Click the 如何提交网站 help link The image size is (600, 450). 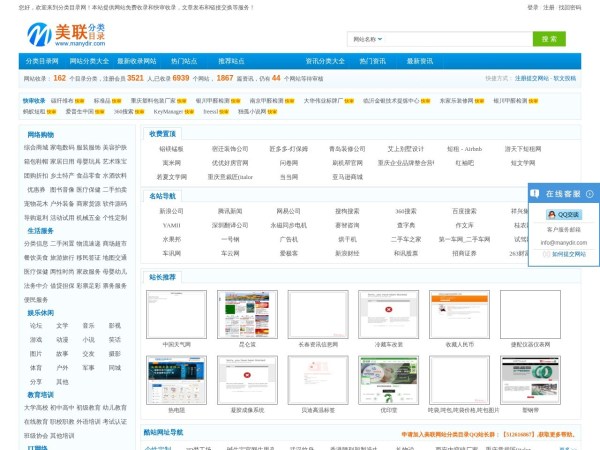pyautogui.click(x=569, y=254)
